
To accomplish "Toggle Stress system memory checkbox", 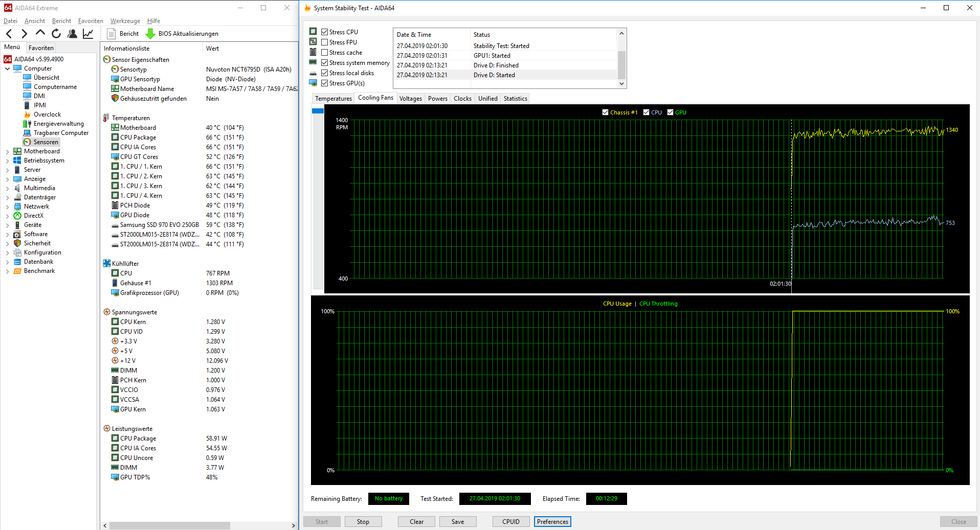I will 324,63.
